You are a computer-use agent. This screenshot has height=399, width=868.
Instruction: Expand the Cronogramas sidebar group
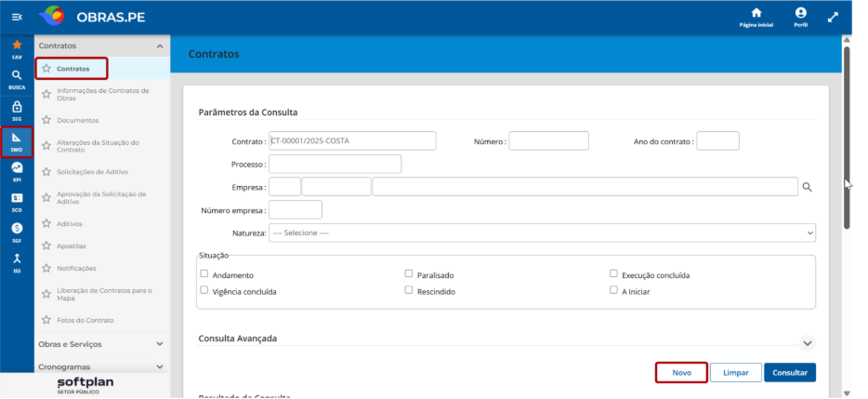tap(160, 366)
